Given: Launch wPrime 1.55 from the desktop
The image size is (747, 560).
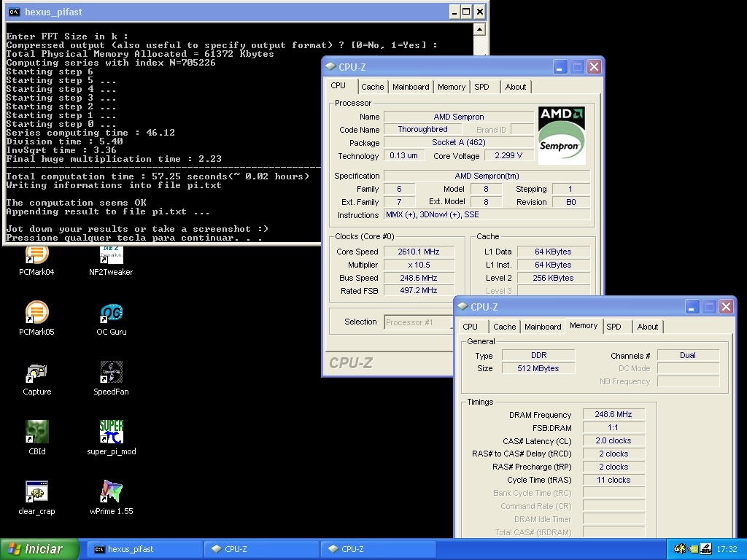Looking at the screenshot, I should tap(111, 498).
